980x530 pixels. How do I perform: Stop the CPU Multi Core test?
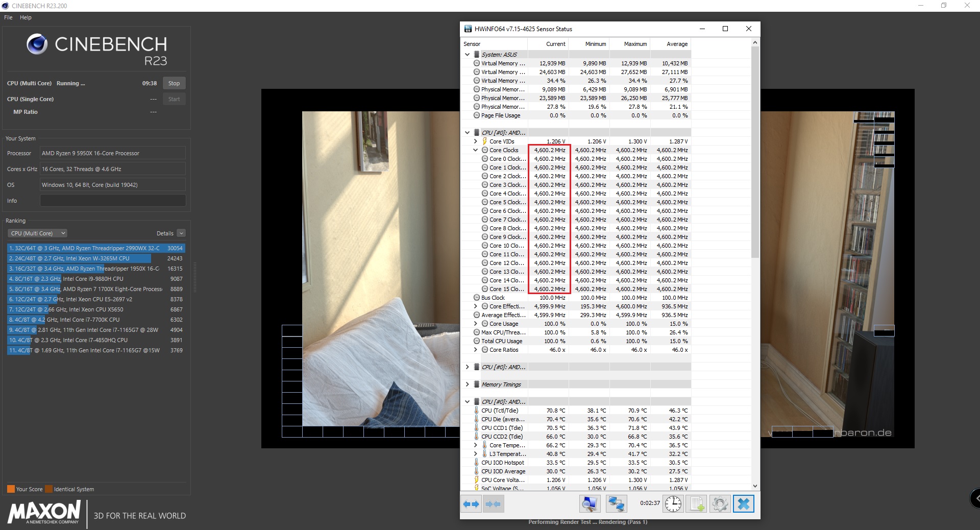174,83
